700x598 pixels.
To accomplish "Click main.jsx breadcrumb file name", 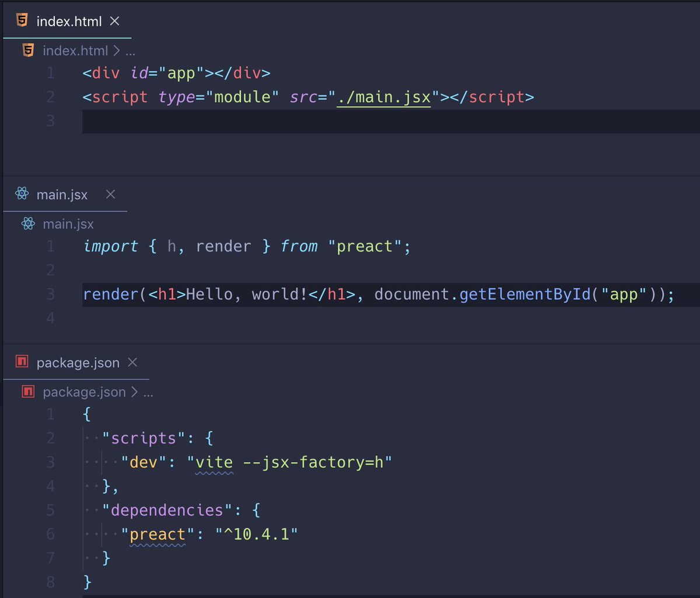I will (x=68, y=224).
